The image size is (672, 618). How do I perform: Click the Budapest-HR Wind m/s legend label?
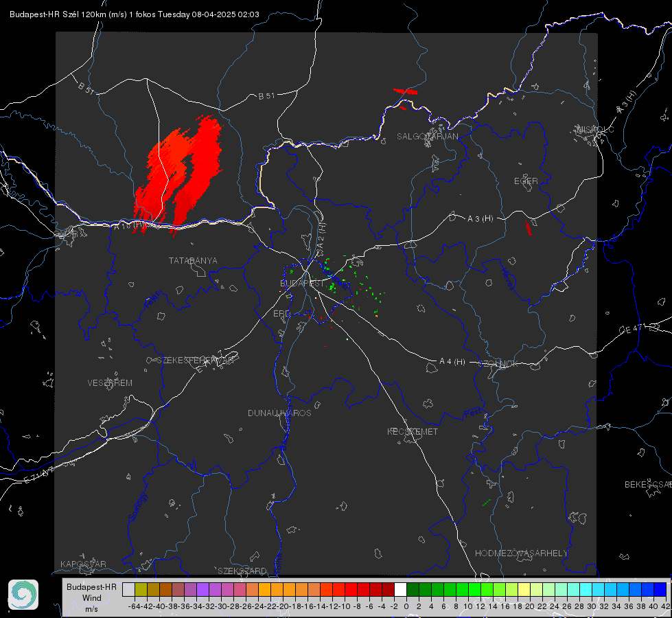click(91, 598)
